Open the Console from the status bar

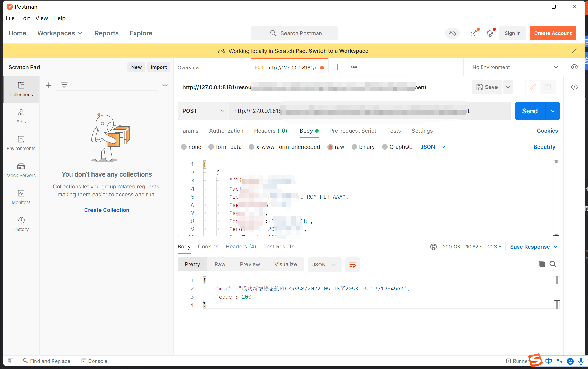(94, 361)
